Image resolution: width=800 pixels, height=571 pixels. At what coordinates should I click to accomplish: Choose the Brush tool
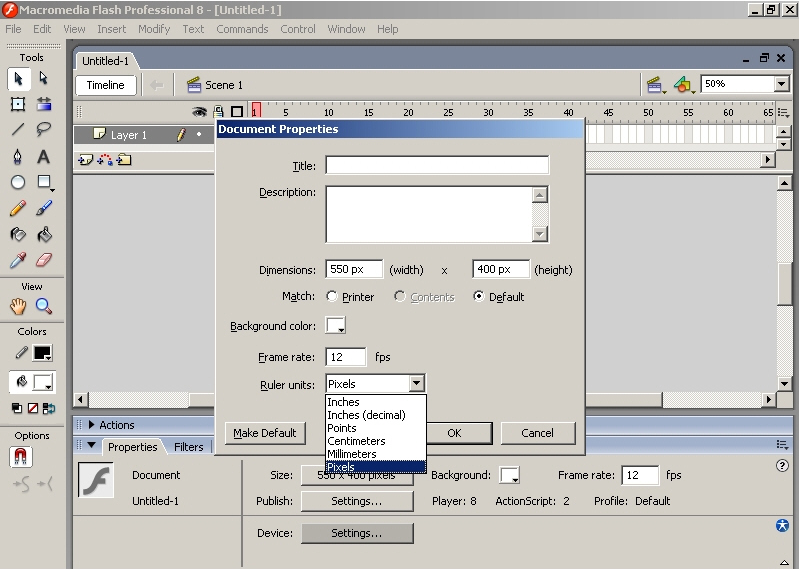coord(44,208)
